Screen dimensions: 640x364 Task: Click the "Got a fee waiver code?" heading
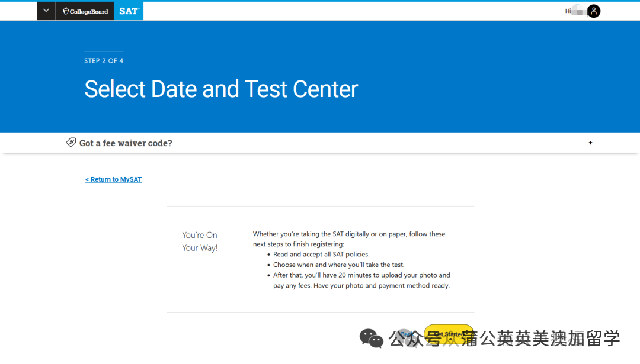126,143
